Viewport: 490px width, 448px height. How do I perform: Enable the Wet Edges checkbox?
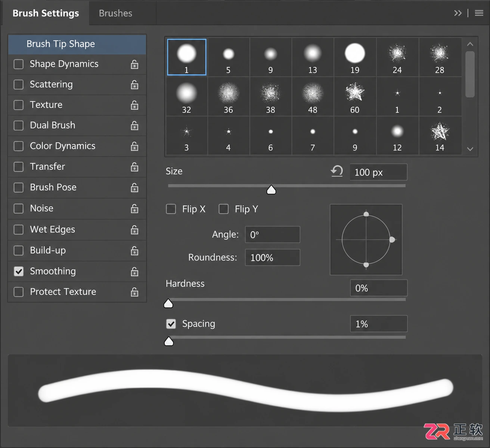(x=19, y=229)
